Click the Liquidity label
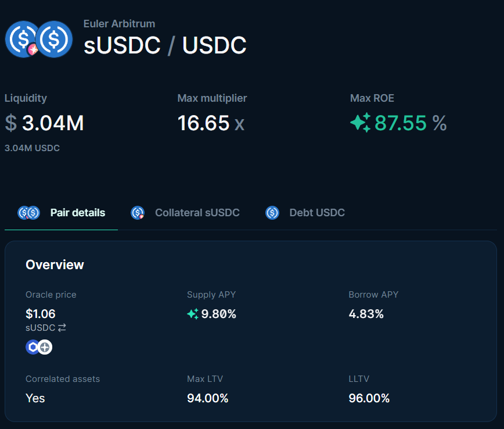504x429 pixels. (26, 98)
